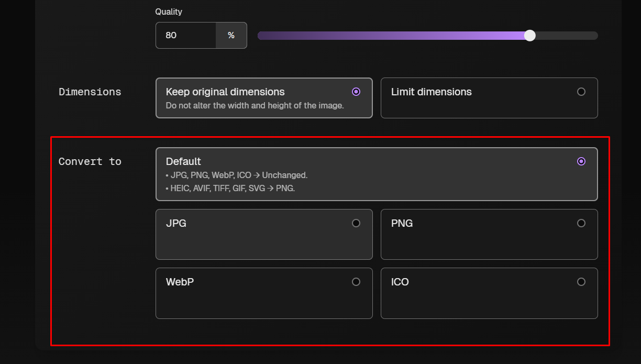Click the 'Limit dimensions' option label
Screen dimensions: 641x364
click(431, 92)
